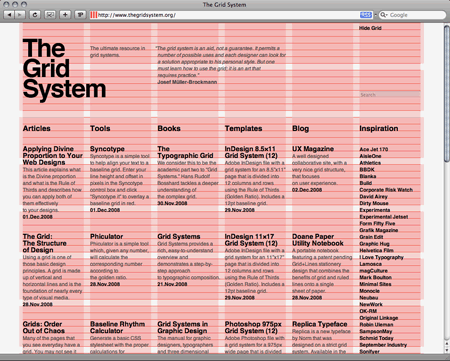
Task: Open the Books section heading
Action: point(169,128)
